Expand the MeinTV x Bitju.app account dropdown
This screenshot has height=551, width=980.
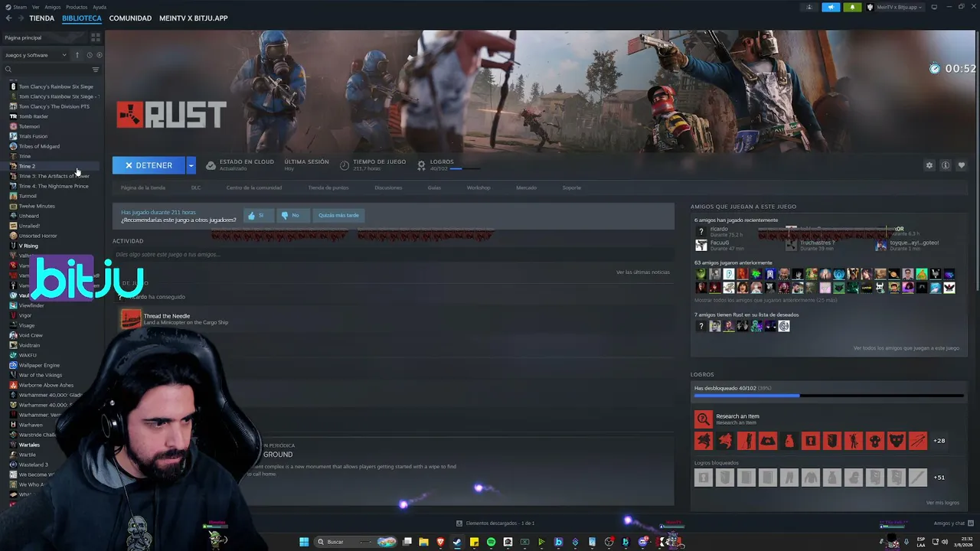pos(896,7)
